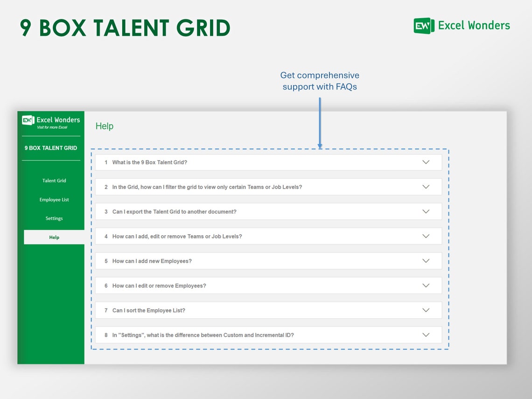
Task: Click the chevron arrow on FAQ row 2
Action: pos(426,187)
